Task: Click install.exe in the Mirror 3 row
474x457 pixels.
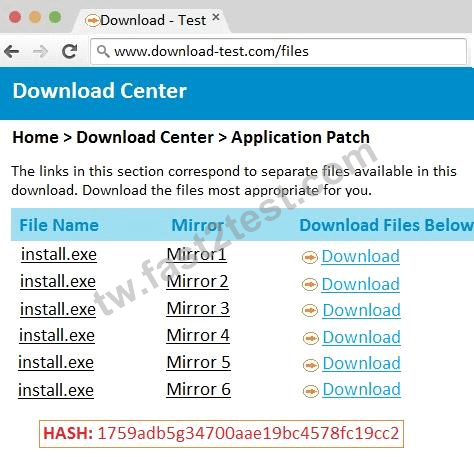Action: click(58, 309)
